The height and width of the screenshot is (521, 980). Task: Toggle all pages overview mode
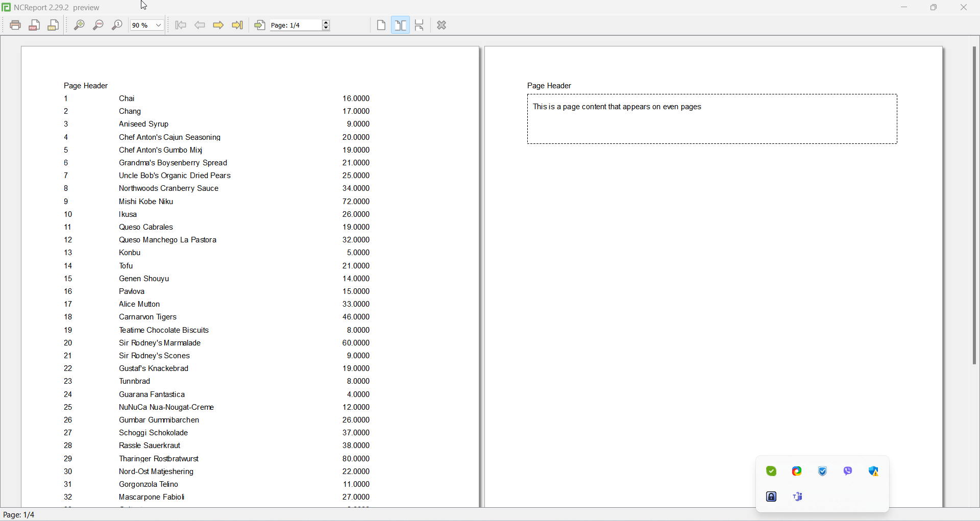tap(420, 25)
